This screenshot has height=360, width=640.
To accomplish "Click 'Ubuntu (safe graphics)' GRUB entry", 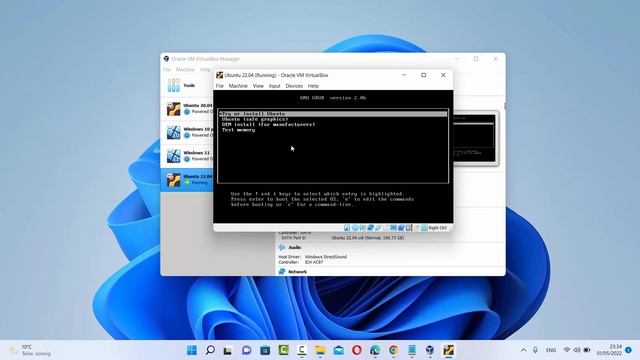I will click(255, 119).
